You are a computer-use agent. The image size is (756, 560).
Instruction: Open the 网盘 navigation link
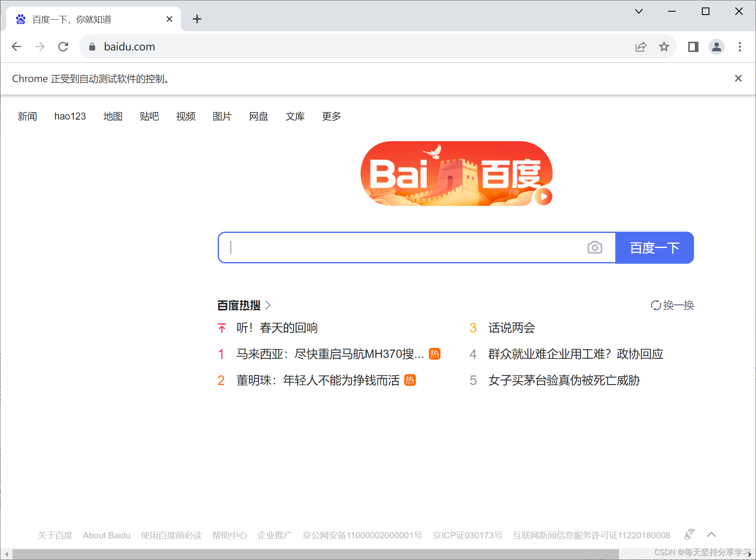pos(259,116)
